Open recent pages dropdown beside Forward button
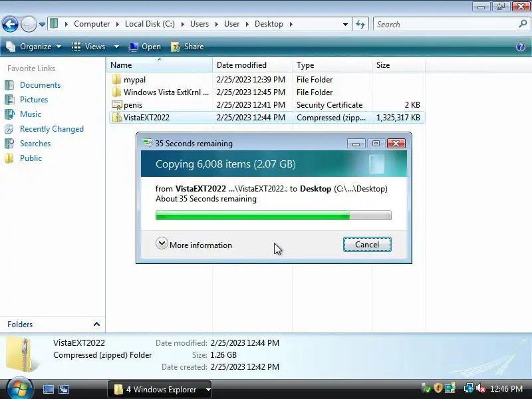The height and width of the screenshot is (399, 532). (x=42, y=25)
